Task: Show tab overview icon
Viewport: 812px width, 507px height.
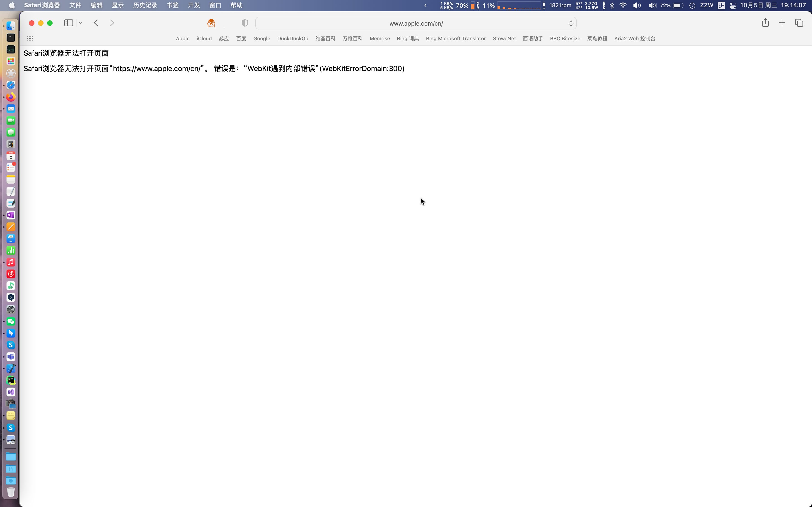Action: [799, 23]
